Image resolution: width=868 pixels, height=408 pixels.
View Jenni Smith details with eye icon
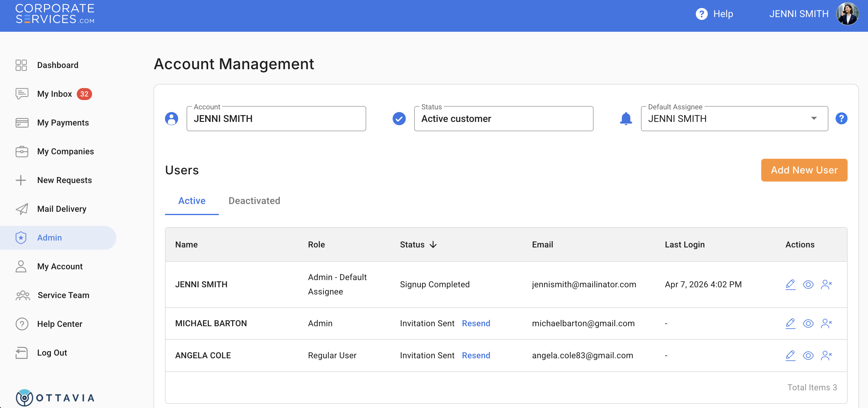(x=808, y=285)
